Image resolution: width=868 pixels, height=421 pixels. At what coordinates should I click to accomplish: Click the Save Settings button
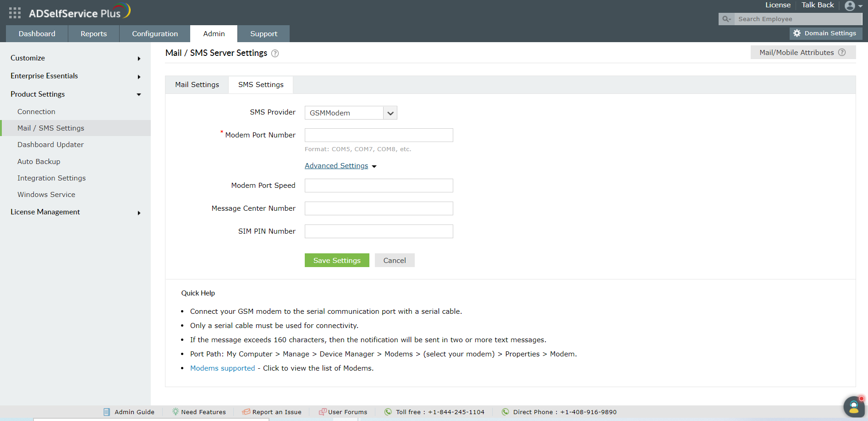tap(337, 260)
